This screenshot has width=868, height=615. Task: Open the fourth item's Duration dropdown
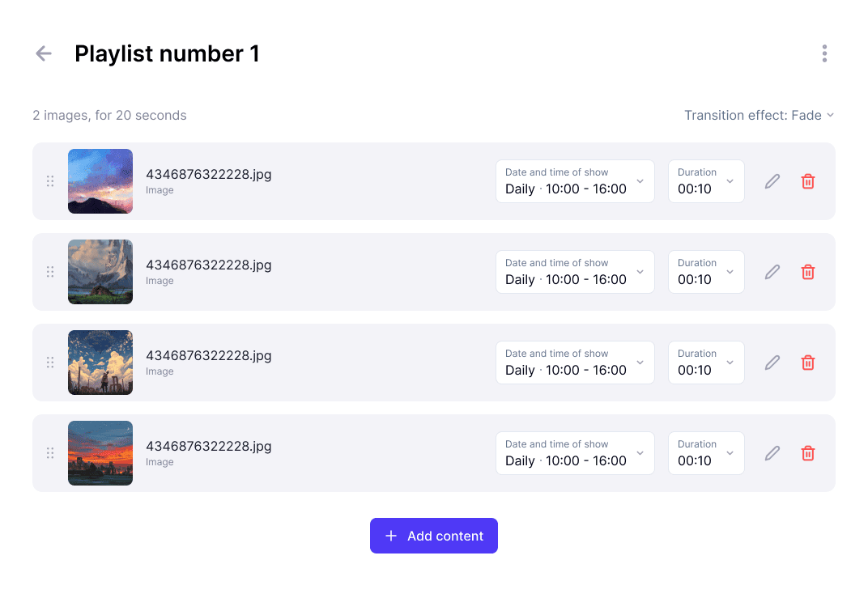point(706,453)
